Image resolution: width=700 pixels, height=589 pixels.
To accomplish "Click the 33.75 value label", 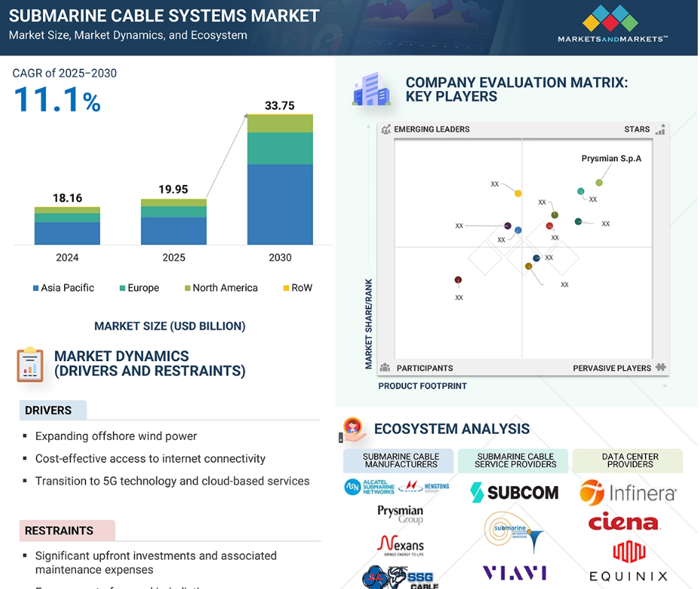I will tap(280, 106).
